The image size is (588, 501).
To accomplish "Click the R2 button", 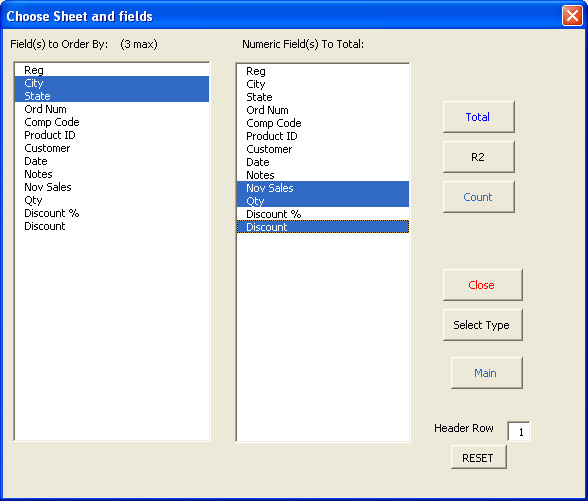I will click(x=478, y=157).
